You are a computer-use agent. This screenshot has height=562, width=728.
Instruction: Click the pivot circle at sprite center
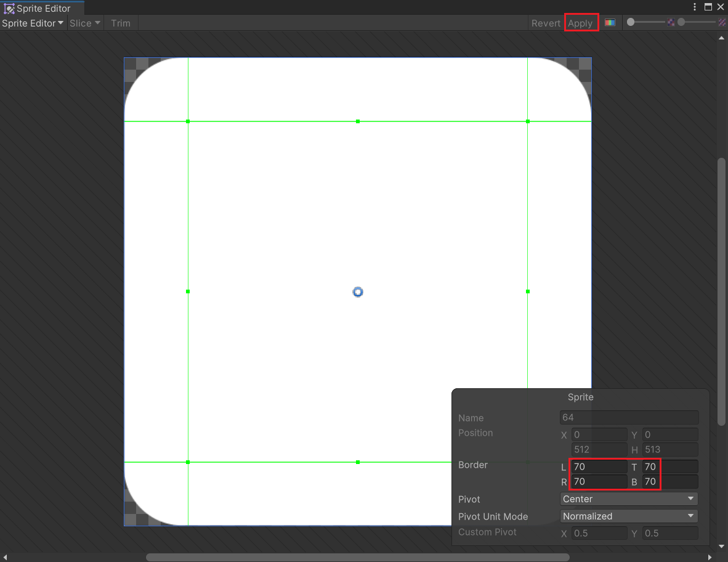coord(357,291)
